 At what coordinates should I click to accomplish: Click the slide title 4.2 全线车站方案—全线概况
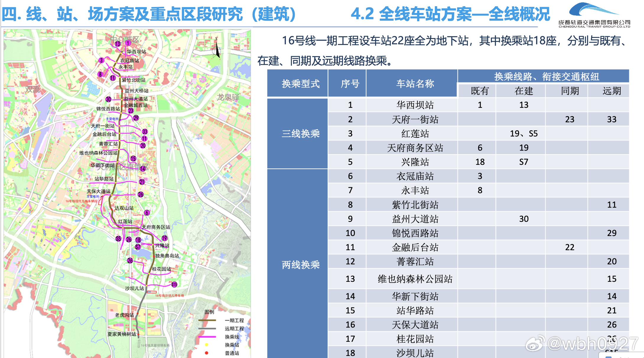tap(450, 14)
